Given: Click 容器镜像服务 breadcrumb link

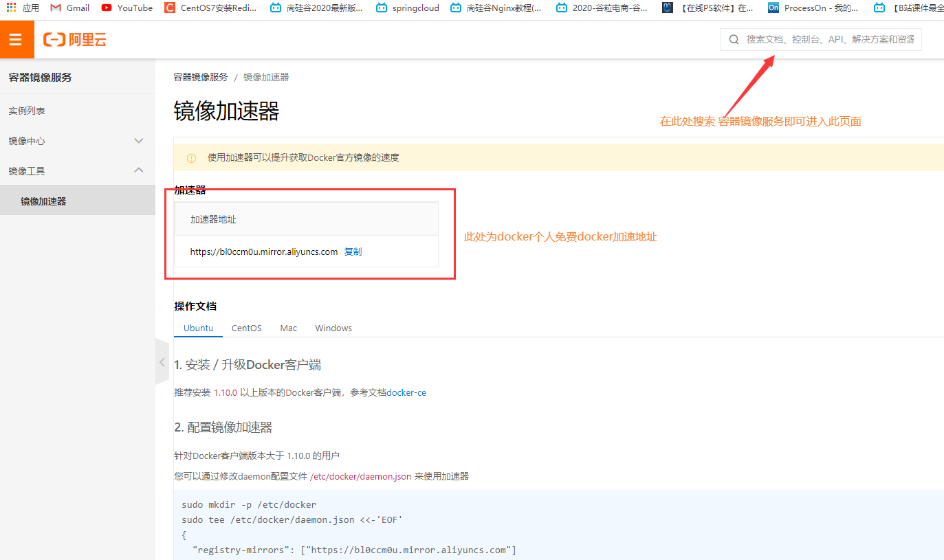Looking at the screenshot, I should 201,77.
